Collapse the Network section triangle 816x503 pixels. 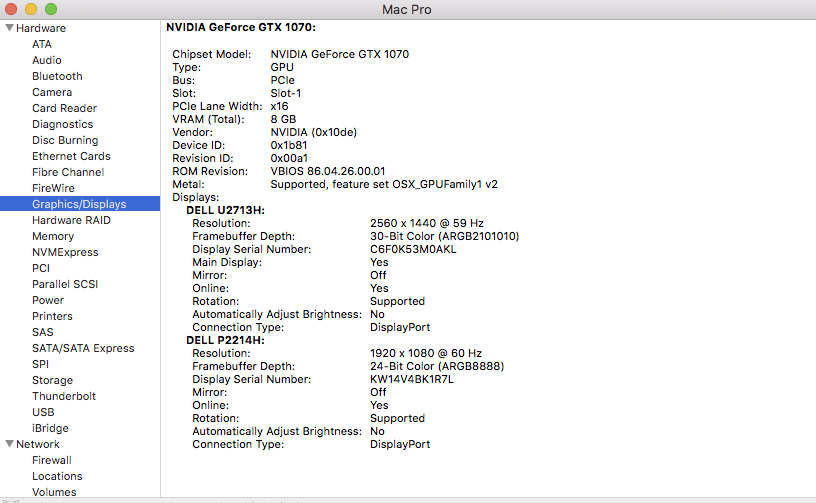pos(9,444)
